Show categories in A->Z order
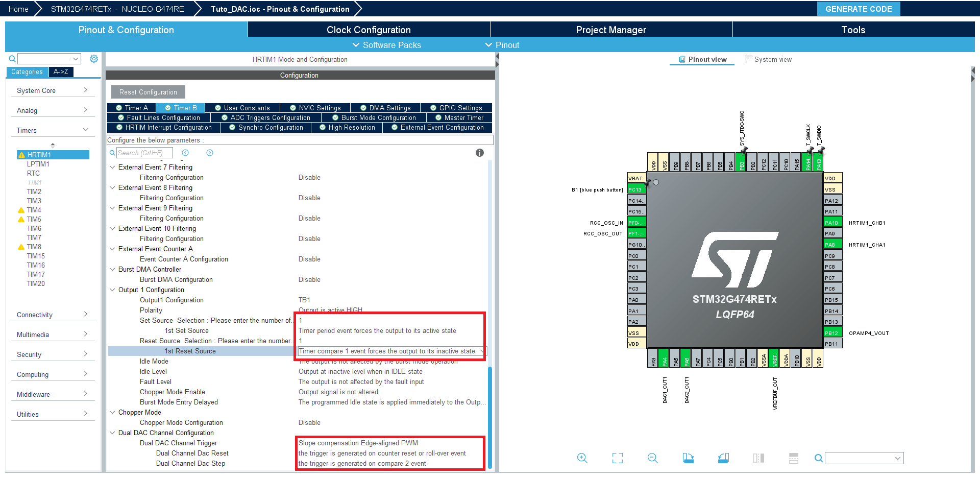Screen dimensions: 980x478 tap(61, 72)
